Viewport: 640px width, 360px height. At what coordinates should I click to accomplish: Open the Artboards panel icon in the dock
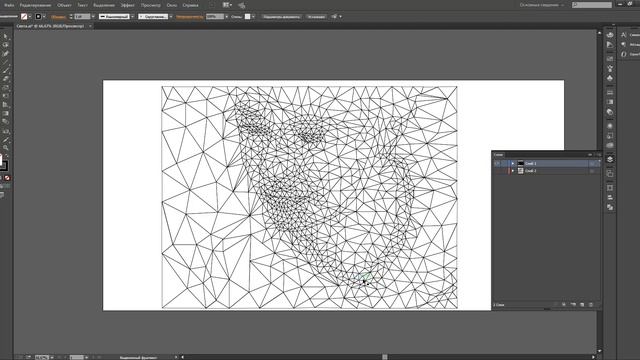pyautogui.click(x=610, y=173)
